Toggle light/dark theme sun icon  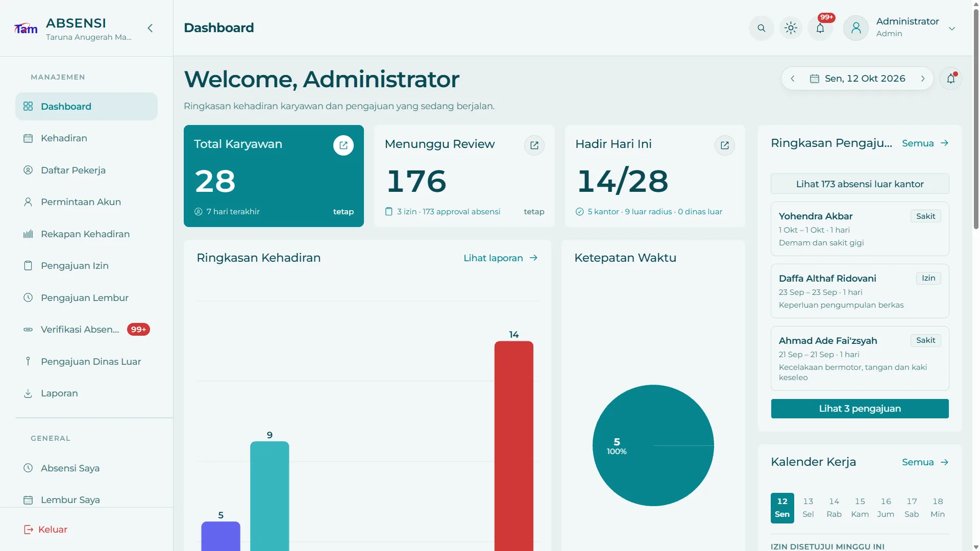(791, 28)
